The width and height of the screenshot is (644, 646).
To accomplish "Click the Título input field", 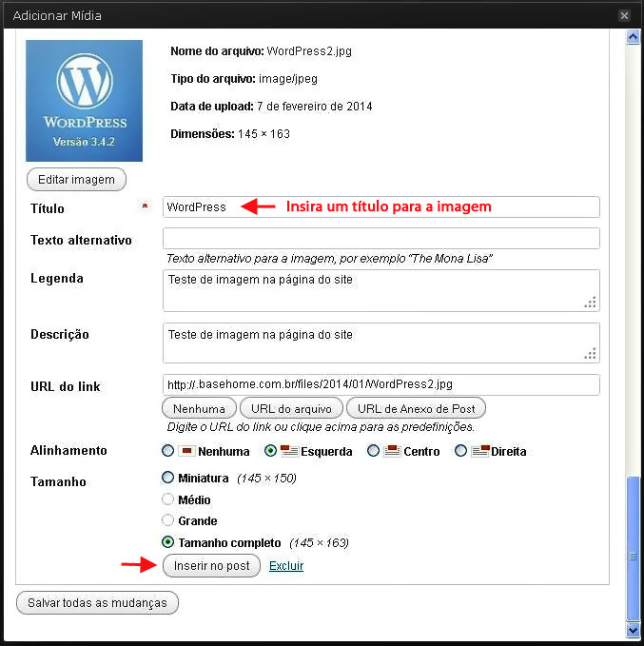I will click(x=381, y=206).
